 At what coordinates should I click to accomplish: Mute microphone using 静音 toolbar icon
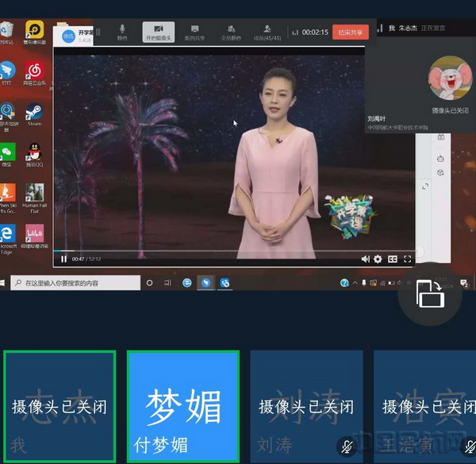(x=122, y=32)
